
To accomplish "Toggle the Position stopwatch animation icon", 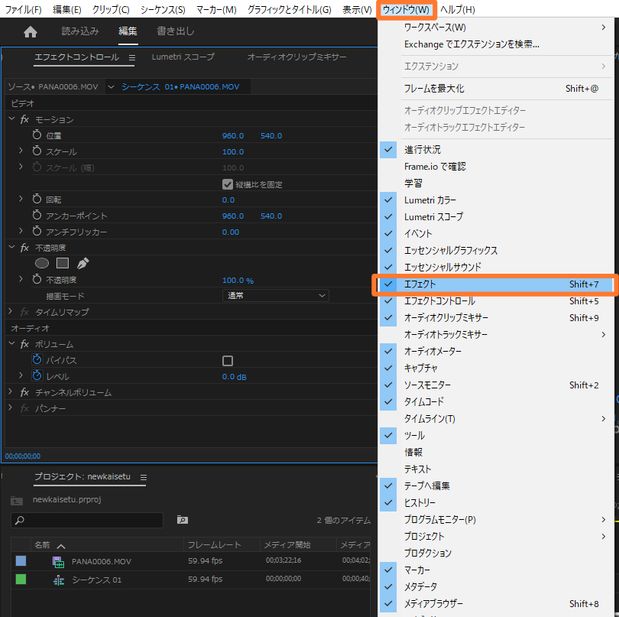I will (x=37, y=135).
